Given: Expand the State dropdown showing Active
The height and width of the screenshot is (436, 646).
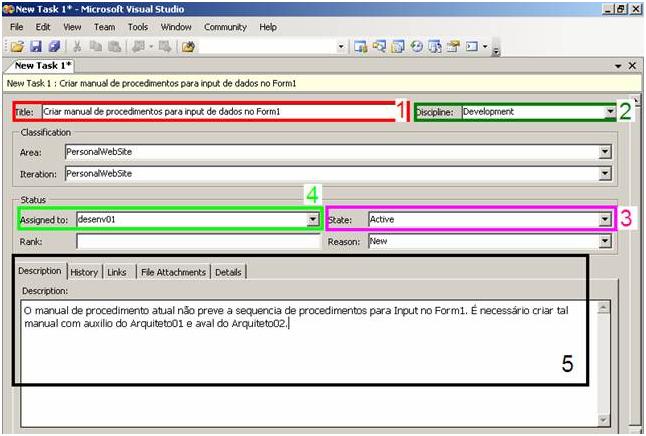Looking at the screenshot, I should coord(604,218).
